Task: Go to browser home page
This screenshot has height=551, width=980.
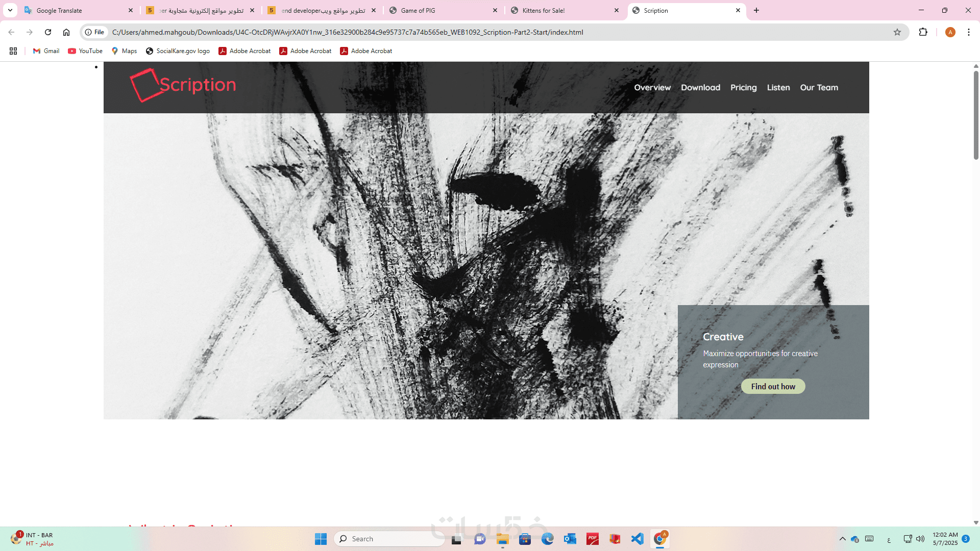Action: point(66,32)
